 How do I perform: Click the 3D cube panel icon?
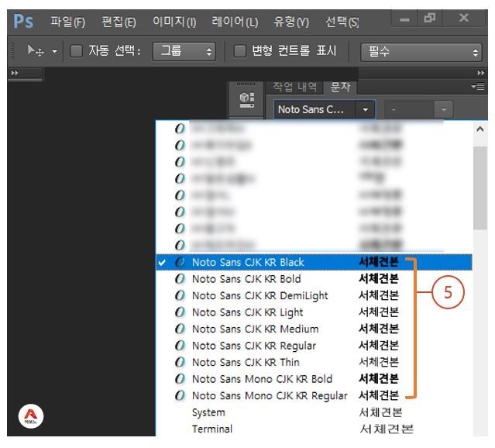(246, 99)
